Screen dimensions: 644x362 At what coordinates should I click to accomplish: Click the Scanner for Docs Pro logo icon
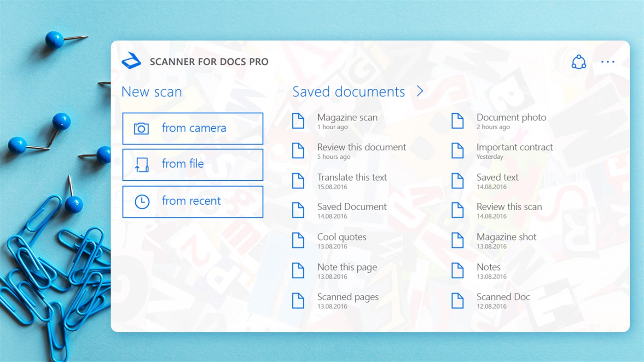coord(131,61)
